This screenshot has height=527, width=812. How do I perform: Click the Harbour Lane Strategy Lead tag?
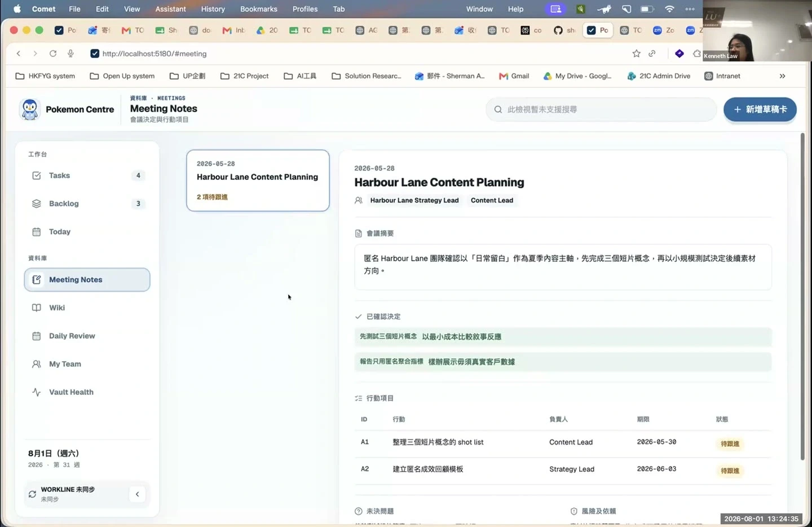[414, 200]
